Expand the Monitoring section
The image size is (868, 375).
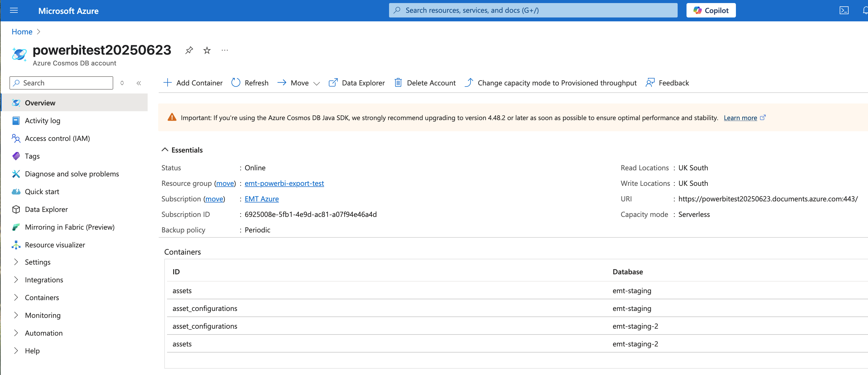16,315
